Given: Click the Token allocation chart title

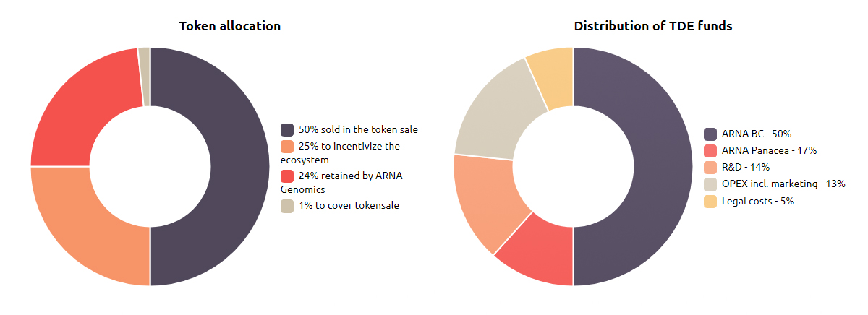Looking at the screenshot, I should (230, 26).
